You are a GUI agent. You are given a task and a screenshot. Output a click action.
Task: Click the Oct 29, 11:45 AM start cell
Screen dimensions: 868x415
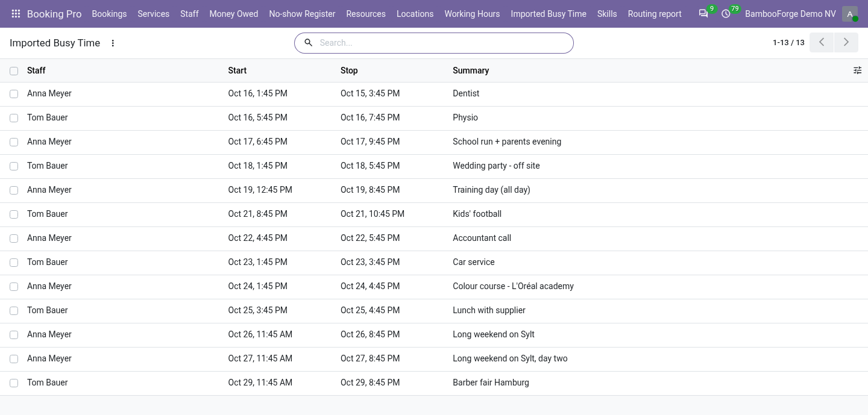click(260, 382)
